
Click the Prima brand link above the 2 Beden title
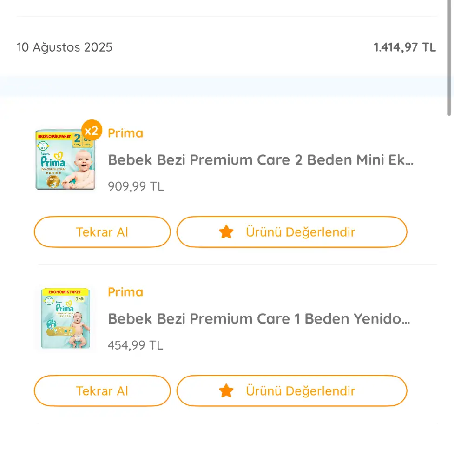125,133
